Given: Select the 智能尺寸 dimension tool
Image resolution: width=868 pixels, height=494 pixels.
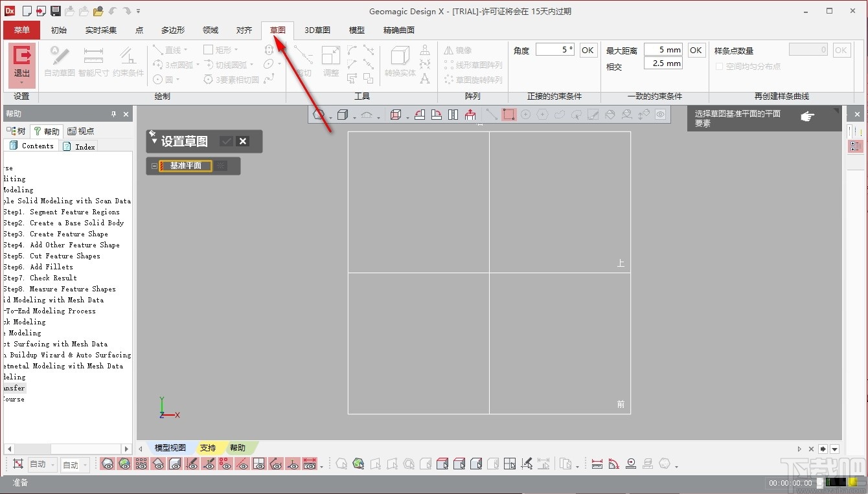Looking at the screenshot, I should pyautogui.click(x=93, y=62).
